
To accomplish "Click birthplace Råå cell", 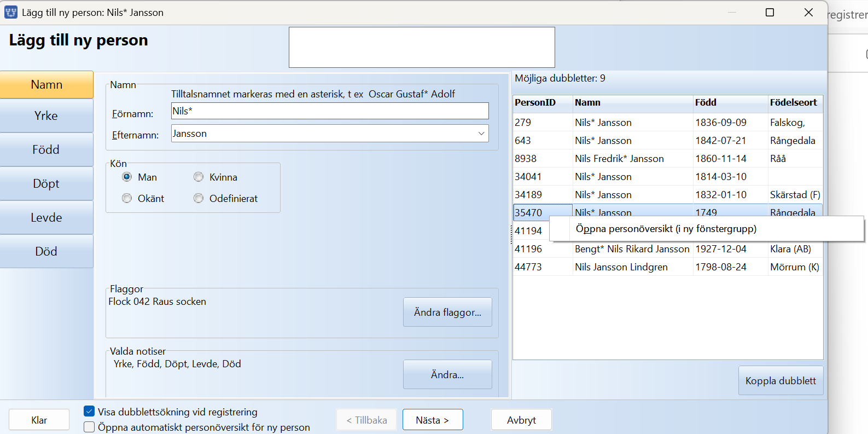I will coord(795,159).
